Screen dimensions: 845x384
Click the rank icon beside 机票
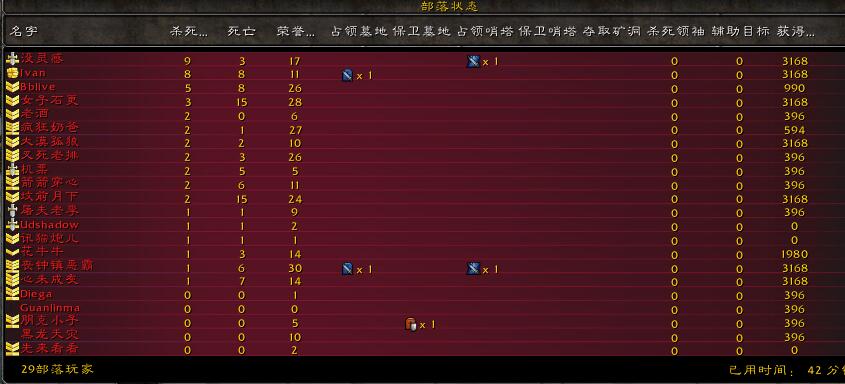(x=12, y=170)
